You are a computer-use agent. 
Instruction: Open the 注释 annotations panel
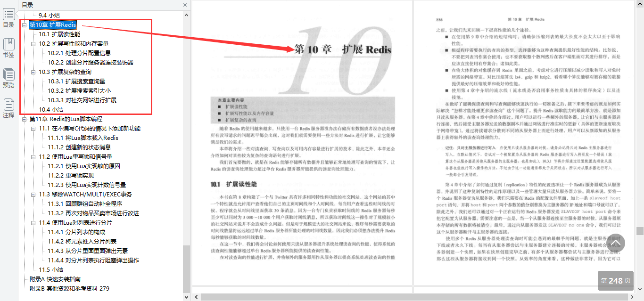[x=8, y=107]
